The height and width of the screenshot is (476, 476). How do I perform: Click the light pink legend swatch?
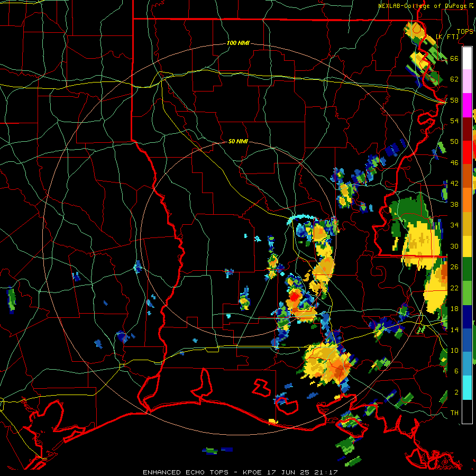coord(467,81)
